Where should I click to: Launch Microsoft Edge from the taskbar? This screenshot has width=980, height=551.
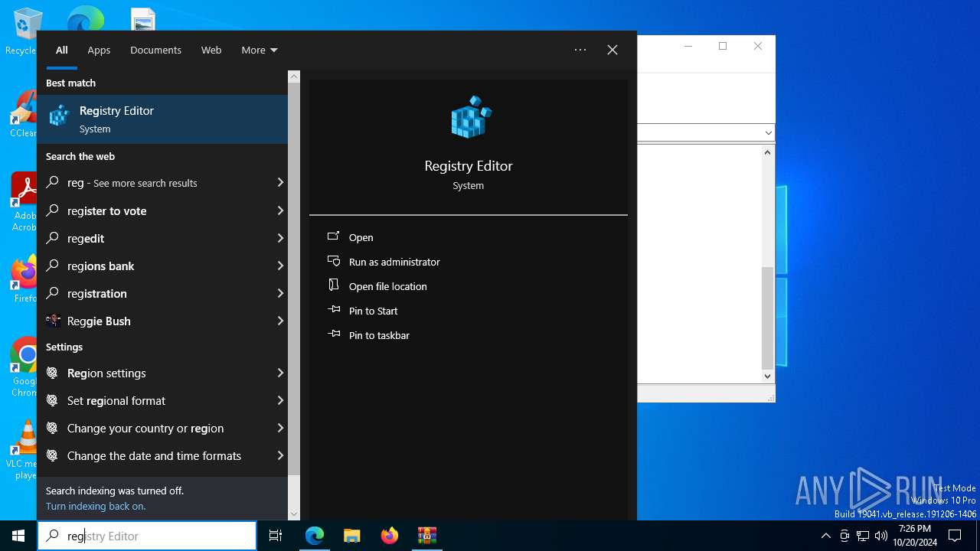click(x=315, y=536)
